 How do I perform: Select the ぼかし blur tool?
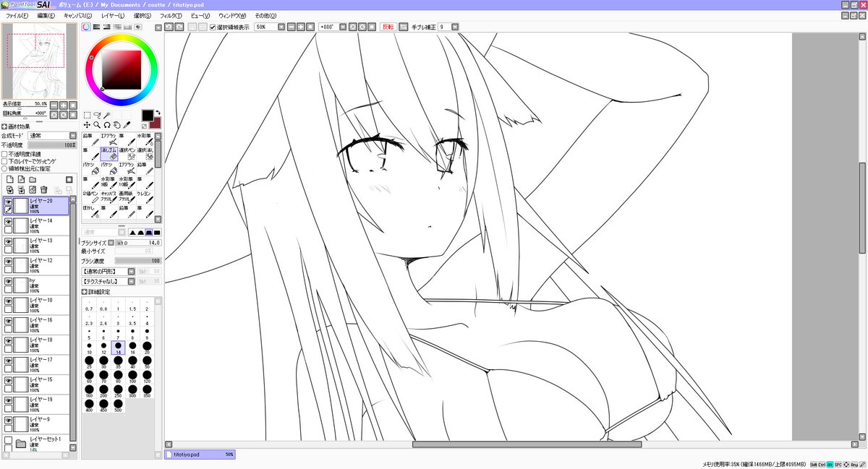[x=91, y=212]
